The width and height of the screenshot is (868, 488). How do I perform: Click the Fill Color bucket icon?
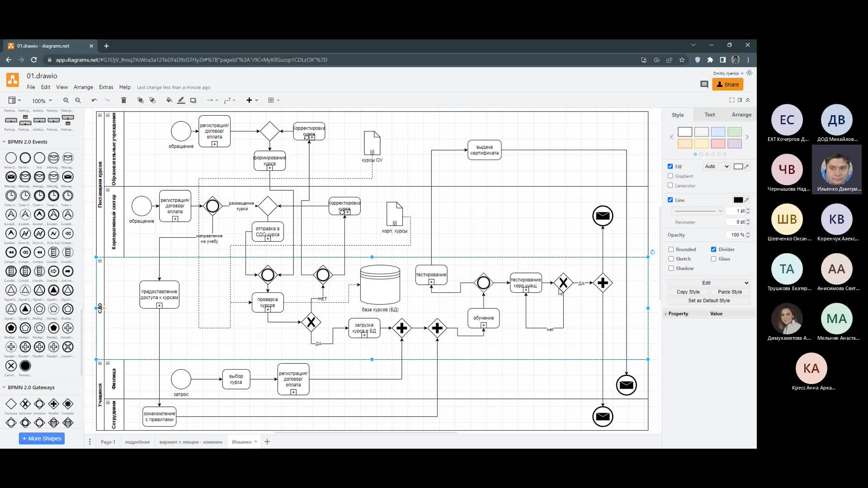coord(169,100)
